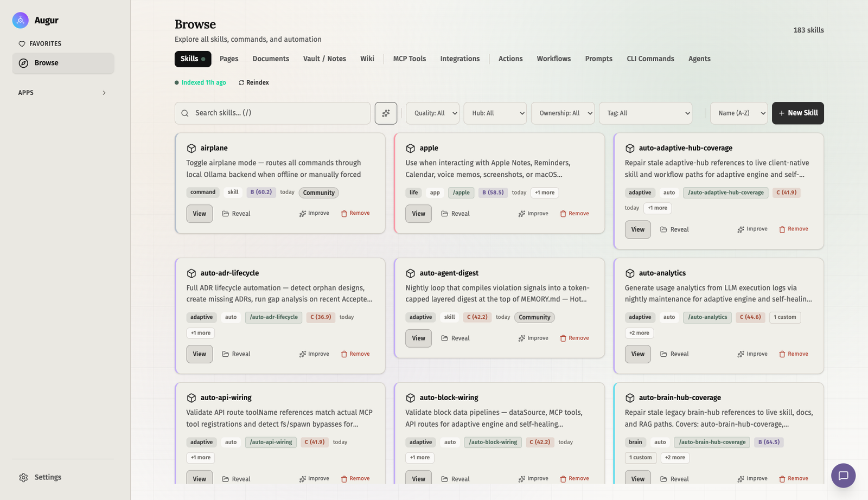The height and width of the screenshot is (500, 868).
Task: Improve the auto-agent-digest skill
Action: click(533, 338)
